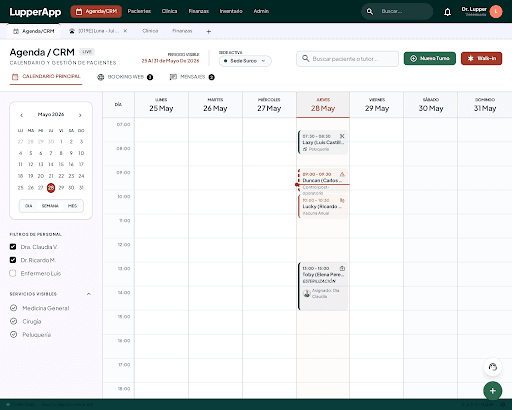This screenshot has height=410, width=512.
Task: Click the search magnifier icon in top bar
Action: coord(370,12)
